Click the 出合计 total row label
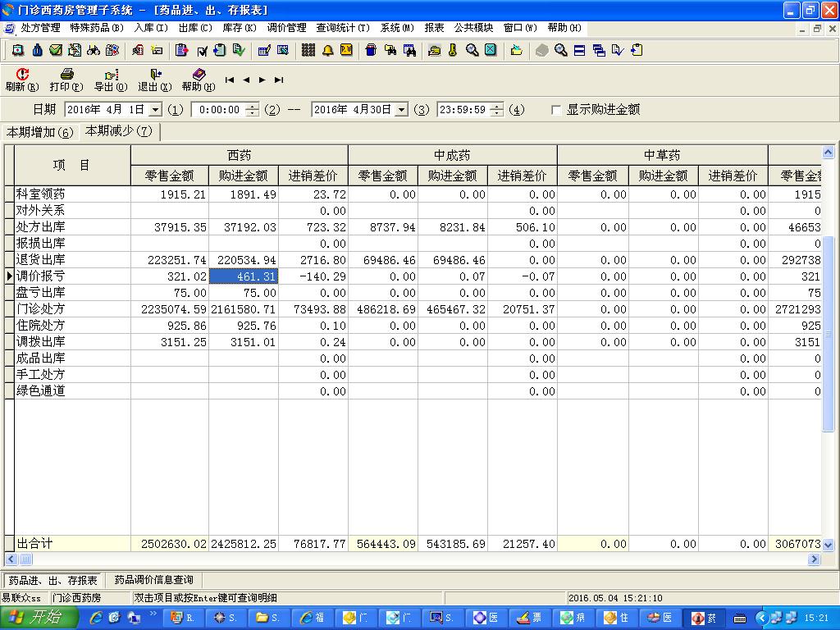The image size is (840, 630). coord(34,543)
